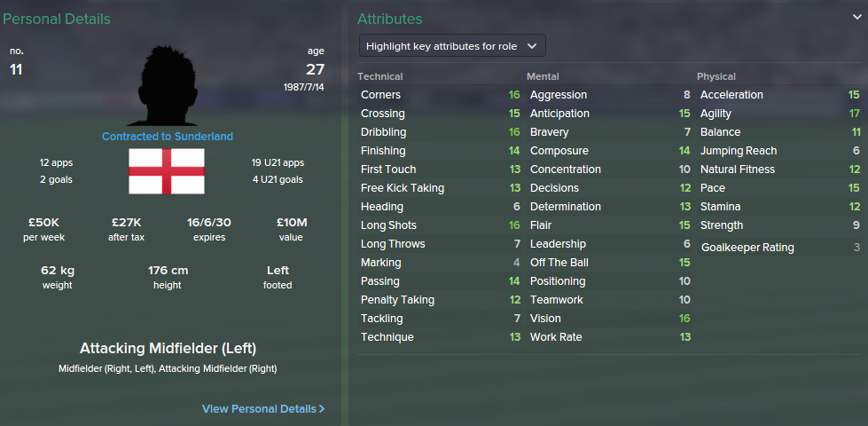Select the Acceleration attribute row

779,95
